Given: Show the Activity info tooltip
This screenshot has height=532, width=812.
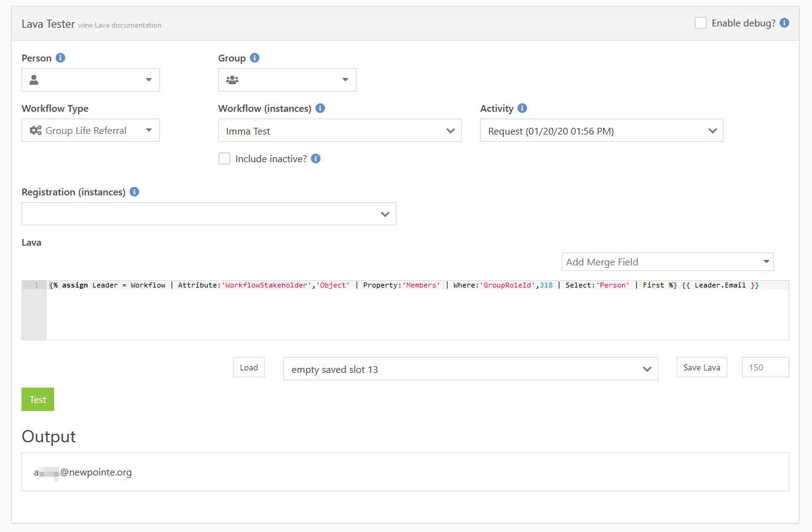Looking at the screenshot, I should coord(522,108).
